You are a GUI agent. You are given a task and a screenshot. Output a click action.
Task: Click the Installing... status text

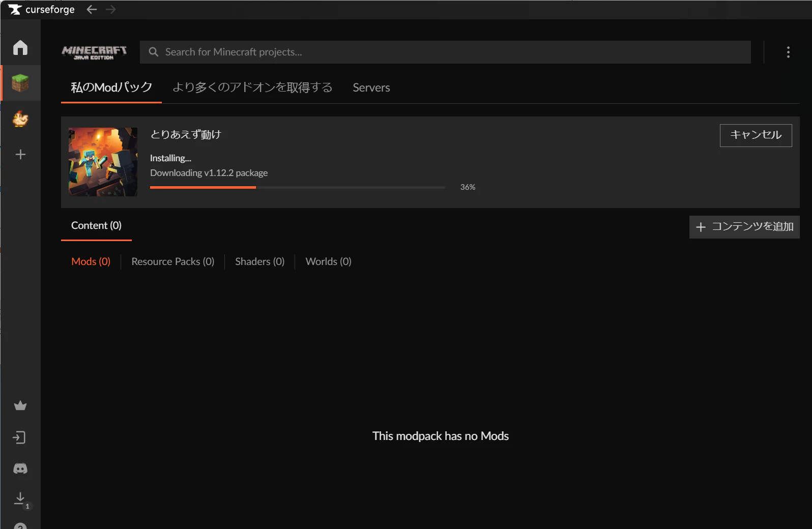[170, 158]
